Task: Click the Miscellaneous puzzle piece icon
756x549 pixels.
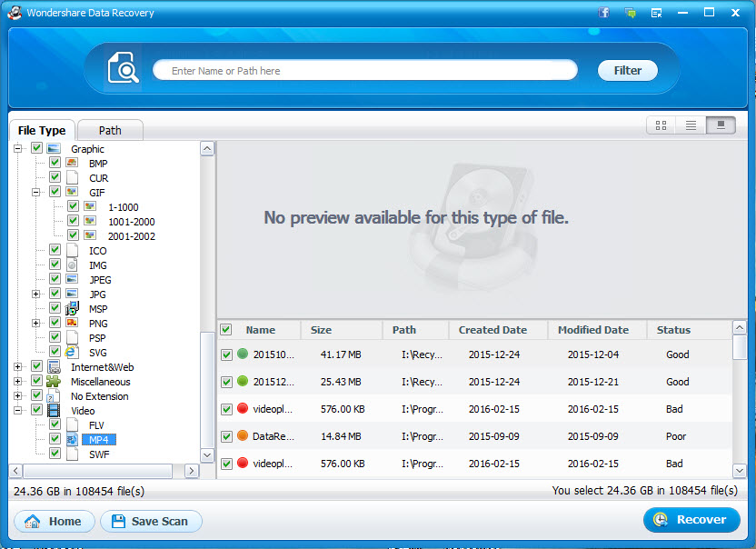Action: click(54, 381)
